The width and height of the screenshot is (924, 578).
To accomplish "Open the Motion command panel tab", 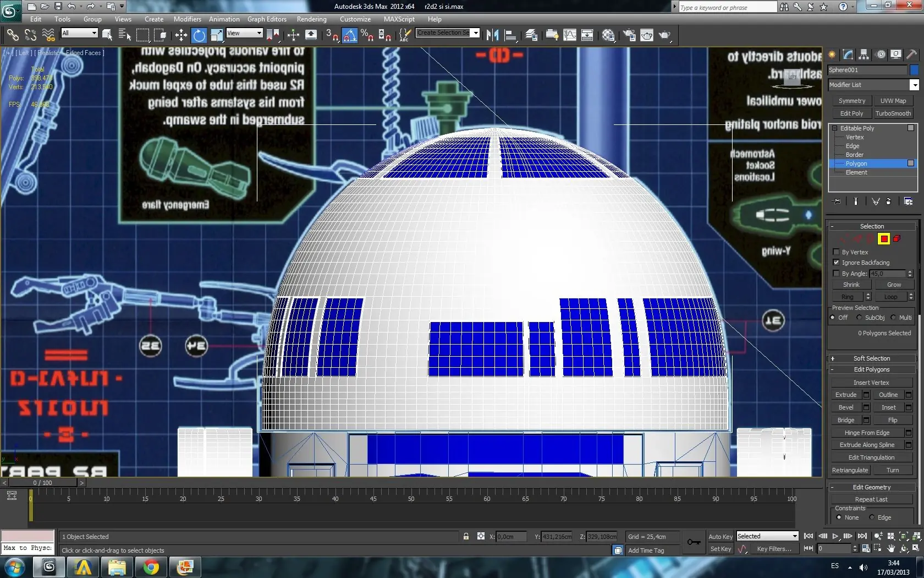I will point(881,54).
